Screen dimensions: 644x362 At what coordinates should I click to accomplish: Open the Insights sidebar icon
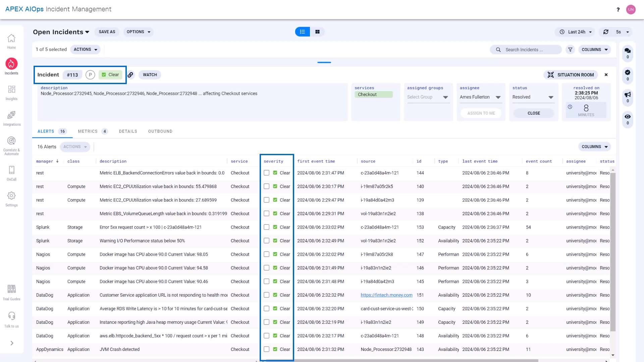click(11, 89)
